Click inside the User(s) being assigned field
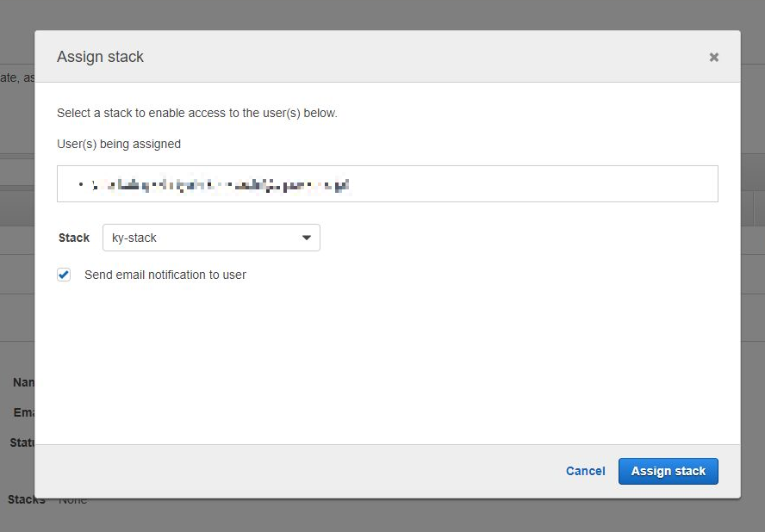This screenshot has height=532, width=765. coord(387,182)
